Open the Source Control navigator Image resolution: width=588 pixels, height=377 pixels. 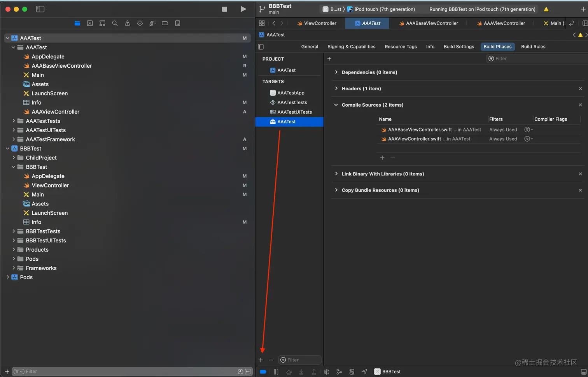(x=90, y=23)
